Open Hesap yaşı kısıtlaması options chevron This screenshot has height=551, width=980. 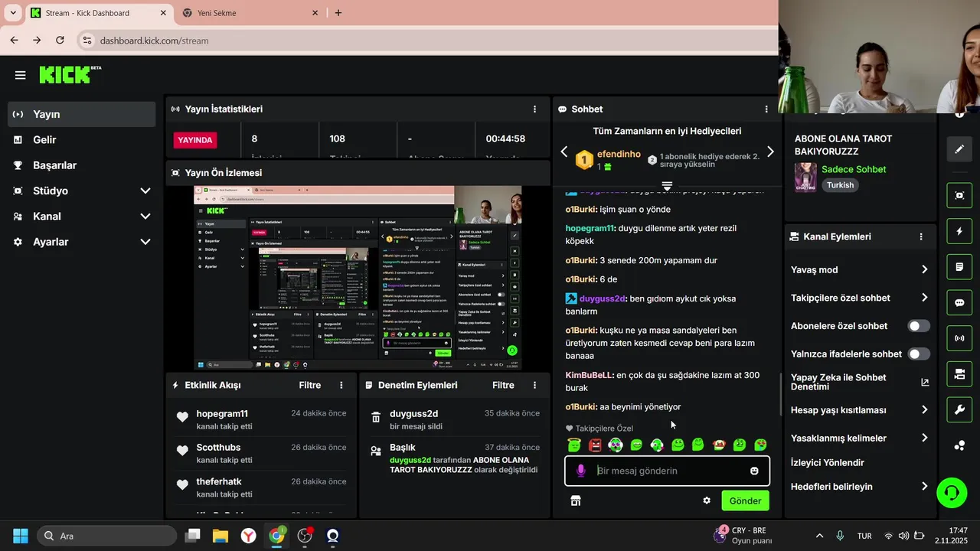(x=924, y=410)
